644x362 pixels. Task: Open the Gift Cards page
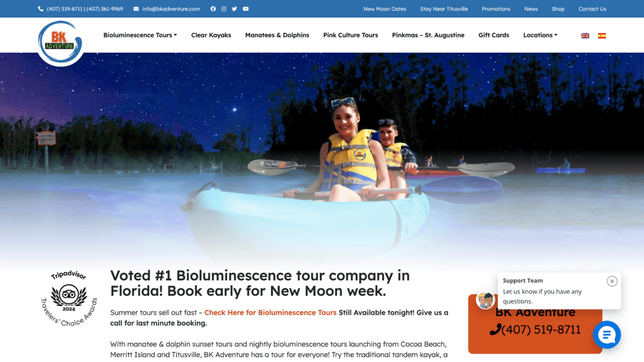click(494, 35)
